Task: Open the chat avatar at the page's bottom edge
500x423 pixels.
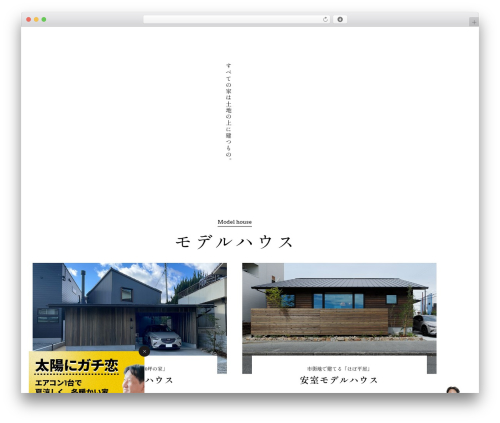Action: click(x=453, y=390)
